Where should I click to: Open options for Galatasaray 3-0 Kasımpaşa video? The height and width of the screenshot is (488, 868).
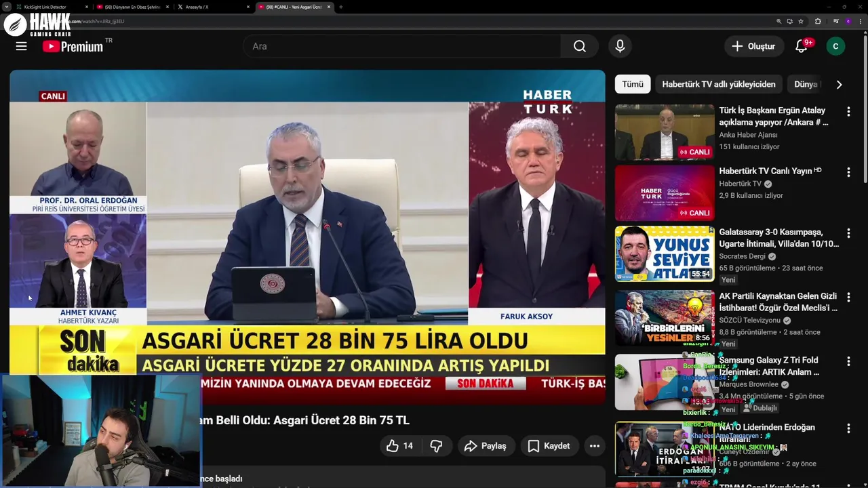tap(848, 232)
